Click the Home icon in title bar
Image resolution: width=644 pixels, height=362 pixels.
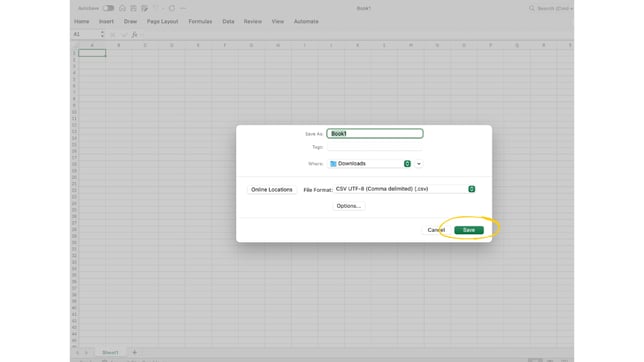pyautogui.click(x=122, y=8)
